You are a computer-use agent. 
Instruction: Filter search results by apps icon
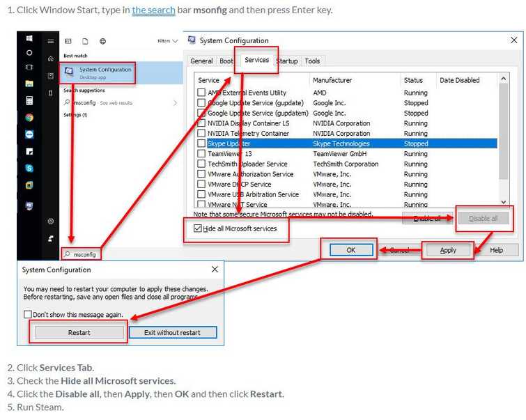68,41
